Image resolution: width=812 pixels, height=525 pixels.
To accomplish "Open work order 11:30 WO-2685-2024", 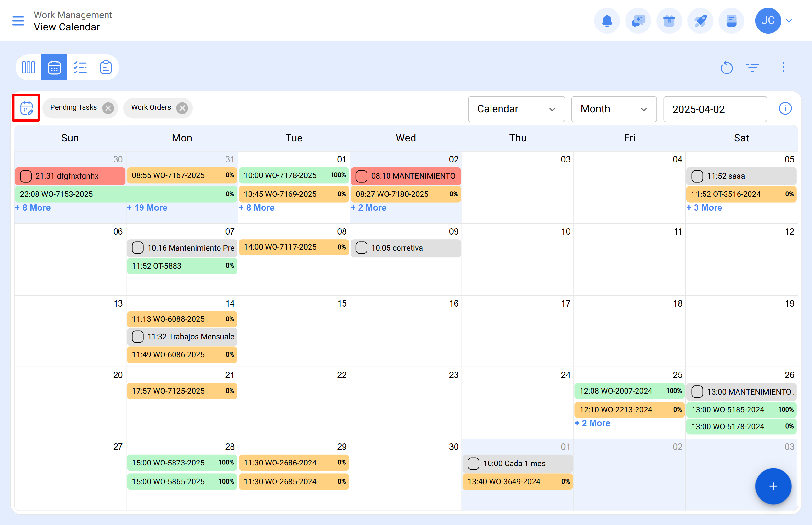I will pos(294,481).
